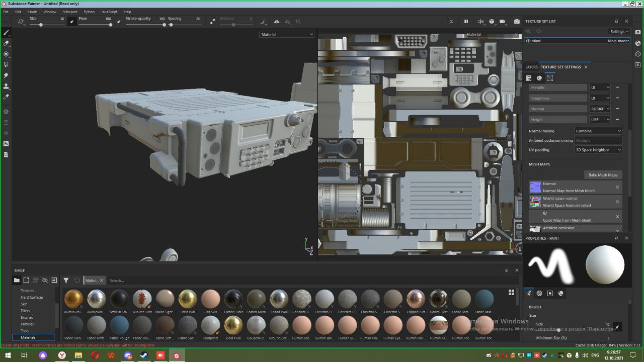Open the History panel icon
This screenshot has height=362, width=644.
pyautogui.click(x=638, y=54)
